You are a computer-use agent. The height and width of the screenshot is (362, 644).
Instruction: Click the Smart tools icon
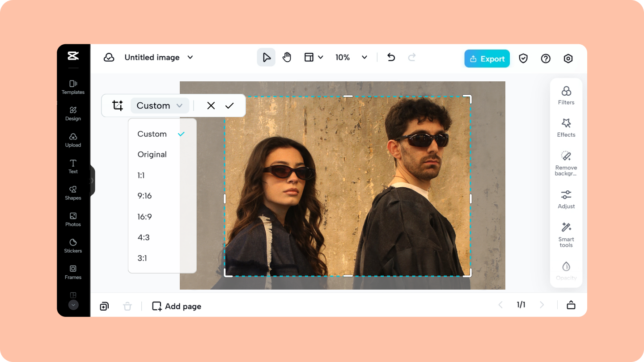tap(566, 233)
